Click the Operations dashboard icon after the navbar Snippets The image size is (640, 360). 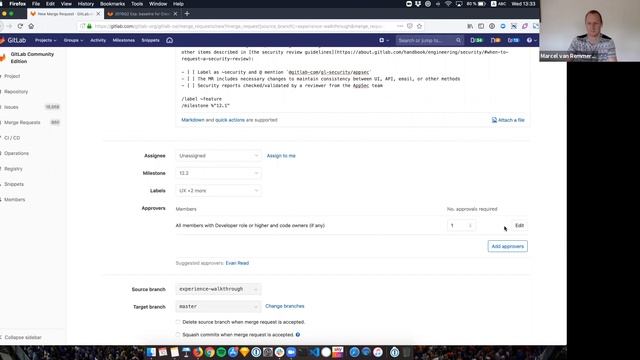170,40
